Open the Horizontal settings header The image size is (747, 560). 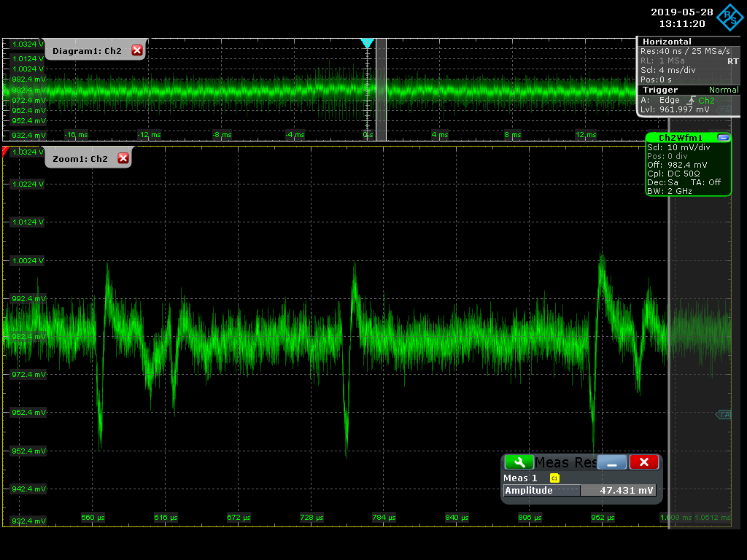(667, 42)
